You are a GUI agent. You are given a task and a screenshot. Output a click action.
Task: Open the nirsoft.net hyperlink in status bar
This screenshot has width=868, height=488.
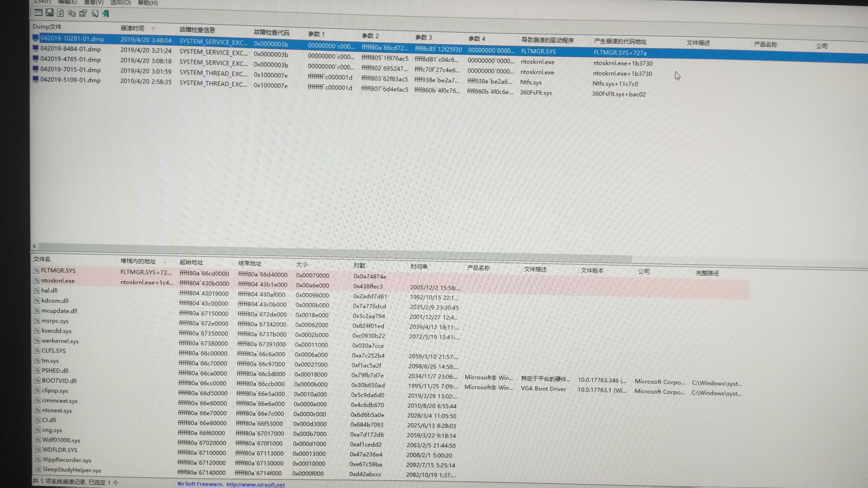(255, 485)
